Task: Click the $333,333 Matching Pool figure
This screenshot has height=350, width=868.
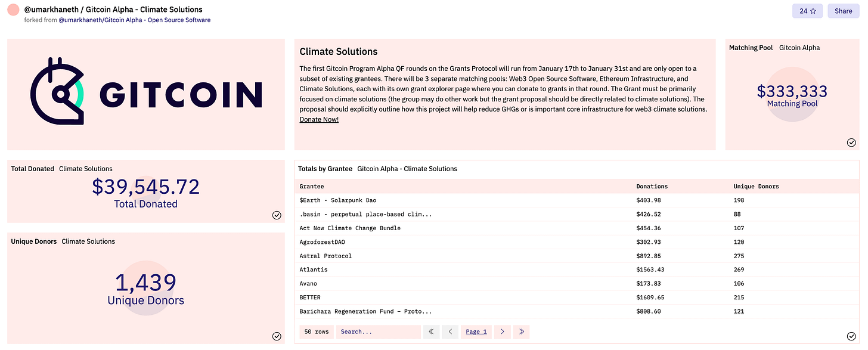Action: coord(792,91)
